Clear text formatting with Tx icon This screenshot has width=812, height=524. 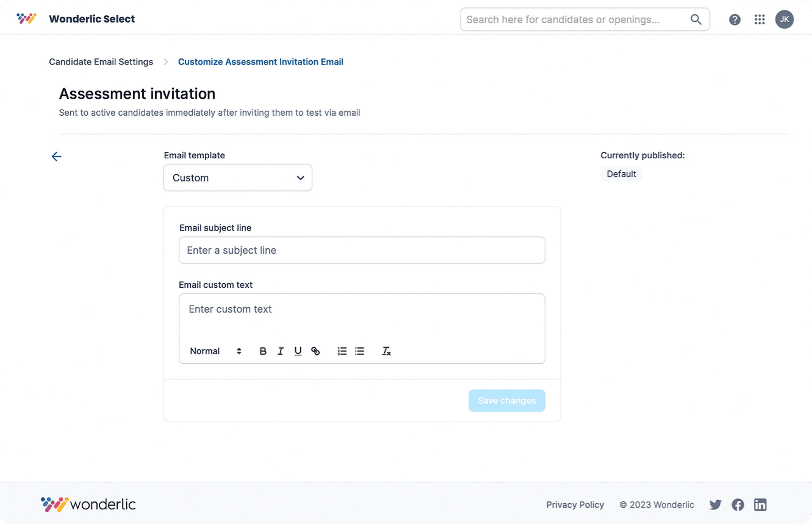pos(386,351)
